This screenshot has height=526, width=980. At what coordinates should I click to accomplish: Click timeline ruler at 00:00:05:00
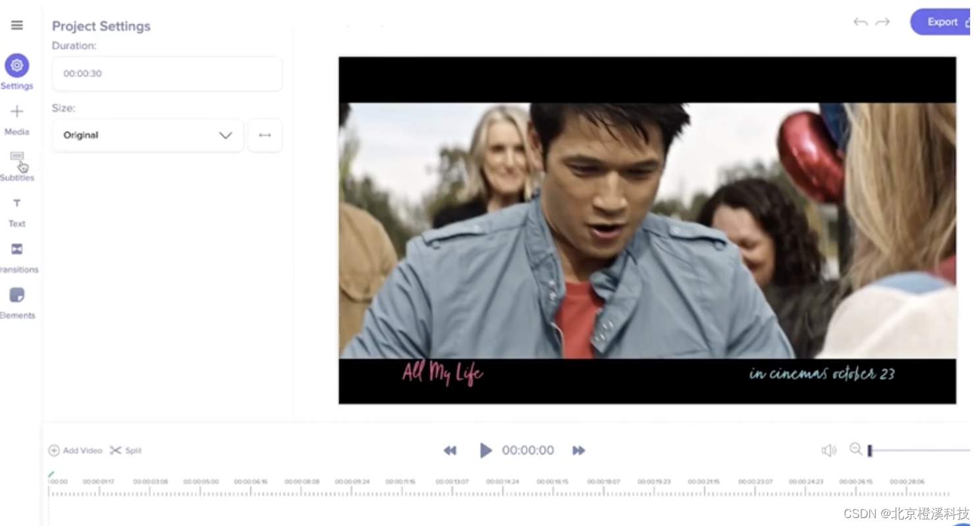(x=200, y=482)
